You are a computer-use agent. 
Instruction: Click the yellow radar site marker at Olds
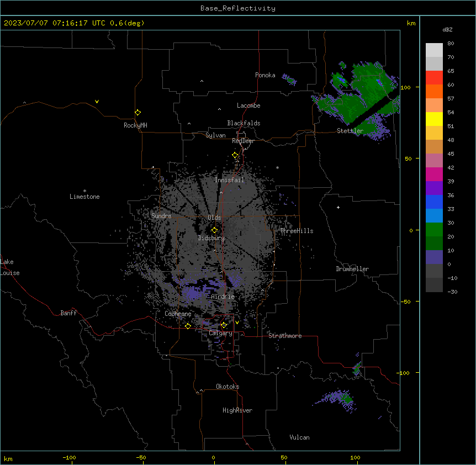(214, 230)
